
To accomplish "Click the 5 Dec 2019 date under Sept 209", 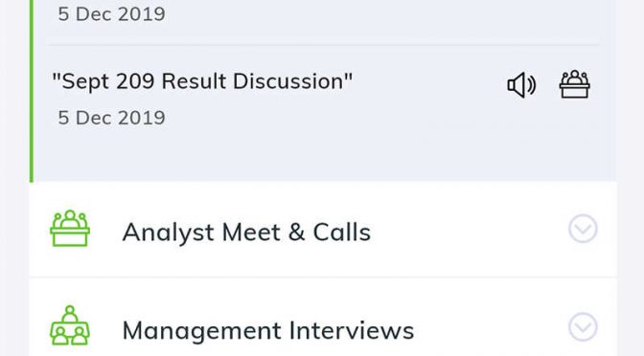I will point(111,118).
